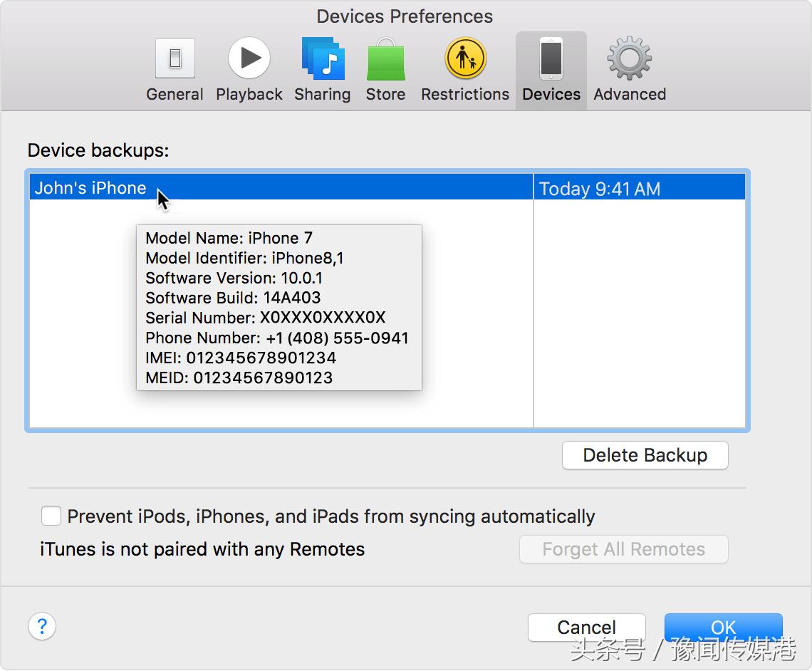Viewport: 812px width, 671px height.
Task: Click the Devices iPhone icon
Action: (x=551, y=58)
